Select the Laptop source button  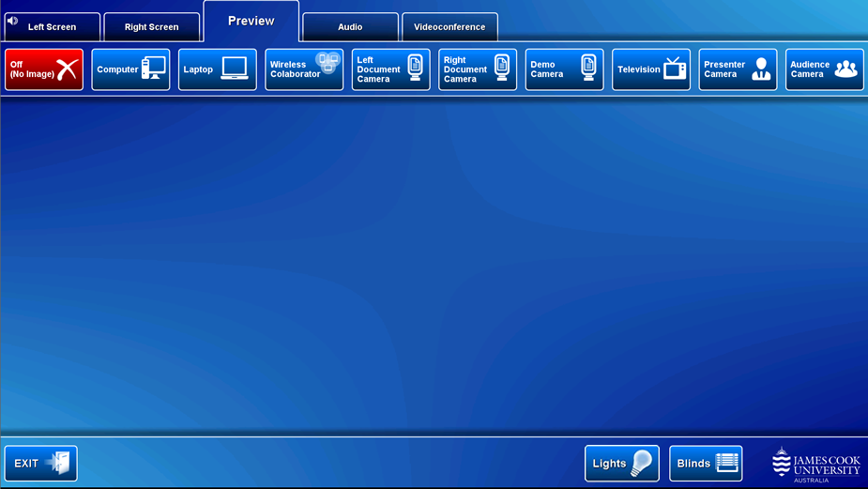[x=218, y=69]
